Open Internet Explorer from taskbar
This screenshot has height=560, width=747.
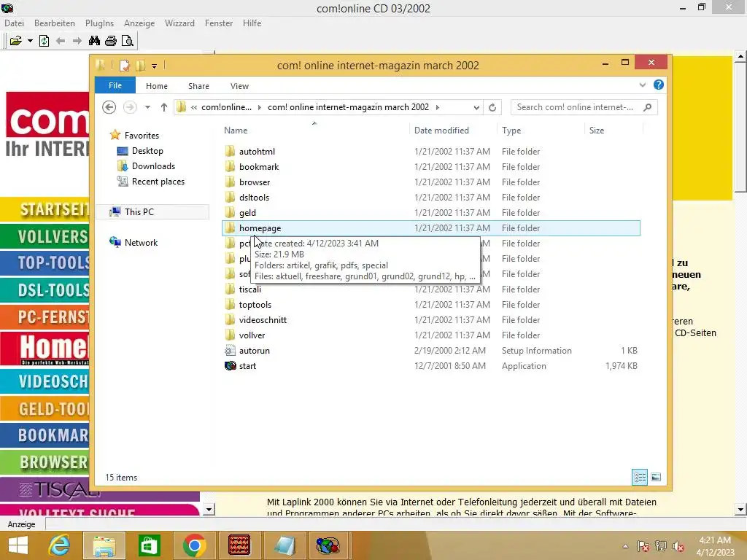point(60,545)
